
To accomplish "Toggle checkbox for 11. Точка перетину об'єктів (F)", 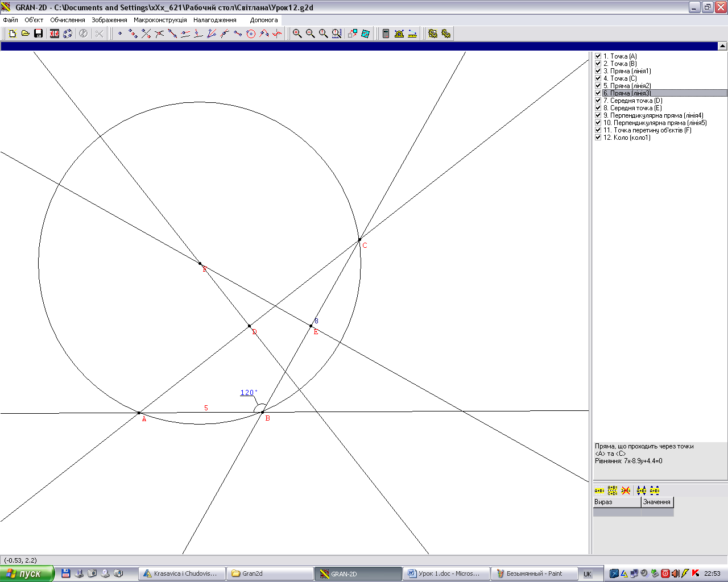I will 598,130.
